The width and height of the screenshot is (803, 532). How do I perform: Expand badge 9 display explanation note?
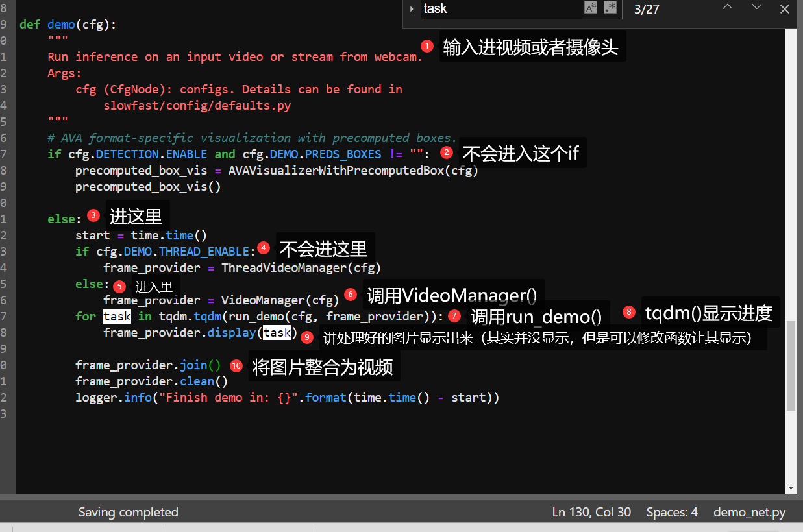[306, 337]
